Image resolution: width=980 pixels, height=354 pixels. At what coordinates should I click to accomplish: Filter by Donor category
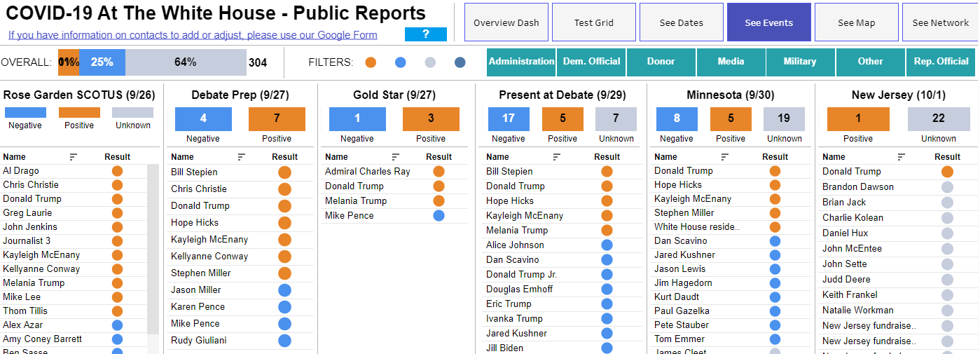[x=661, y=62]
